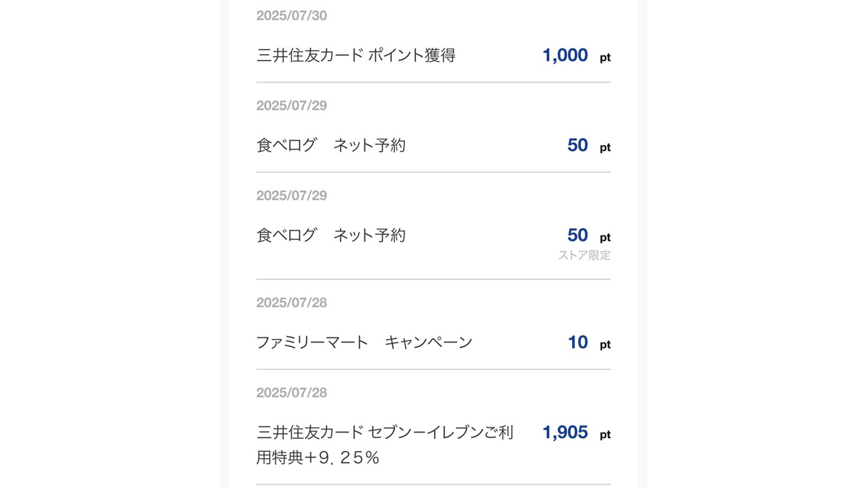Open 食べログ ネット予約 entry marked ストア限定
The height and width of the screenshot is (488, 868).
coord(331,235)
